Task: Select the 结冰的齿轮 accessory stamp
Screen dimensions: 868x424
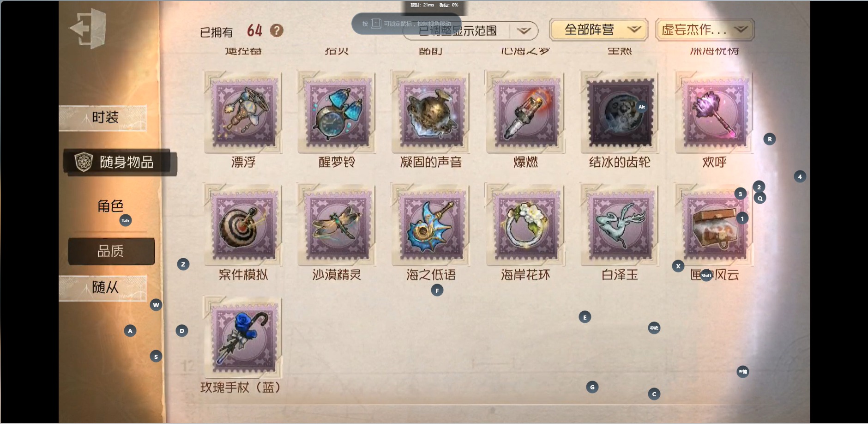Action: 620,112
